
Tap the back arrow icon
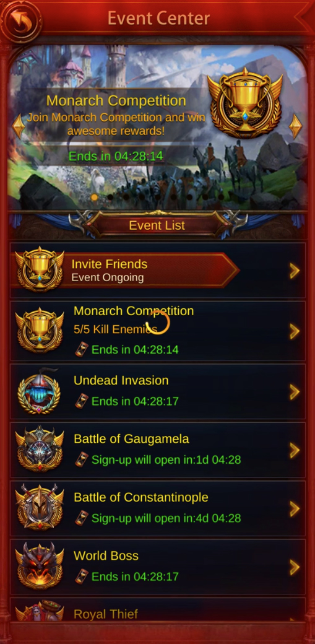tap(20, 19)
